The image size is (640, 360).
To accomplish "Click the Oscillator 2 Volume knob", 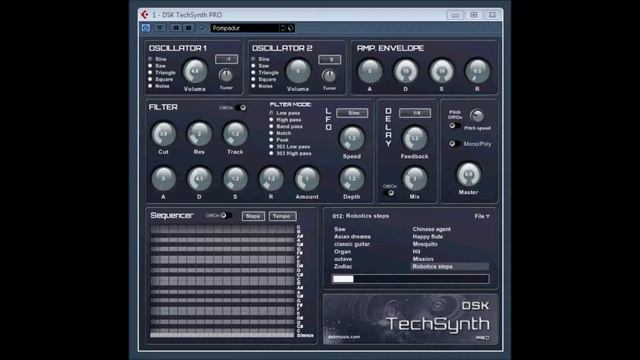I will coord(298,71).
